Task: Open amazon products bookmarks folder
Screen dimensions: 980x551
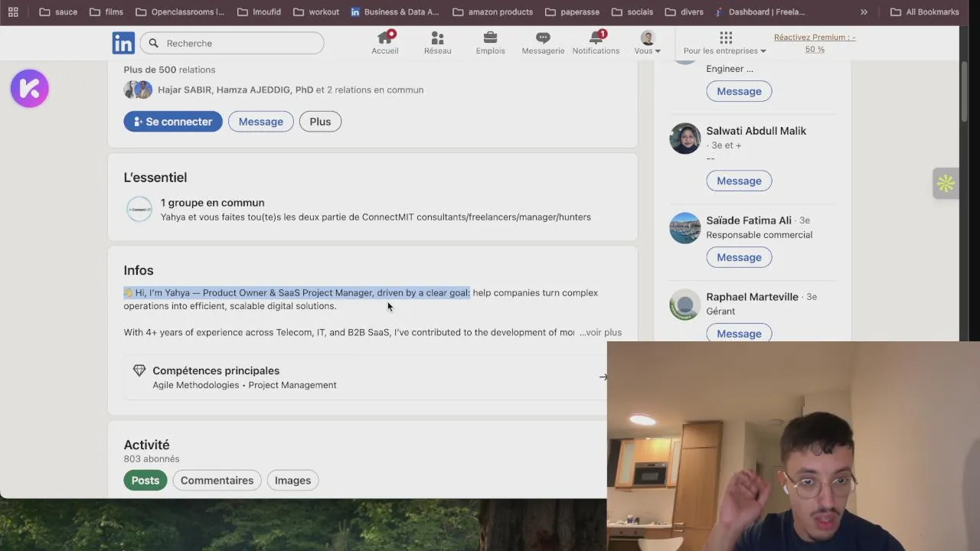Action: click(x=492, y=12)
